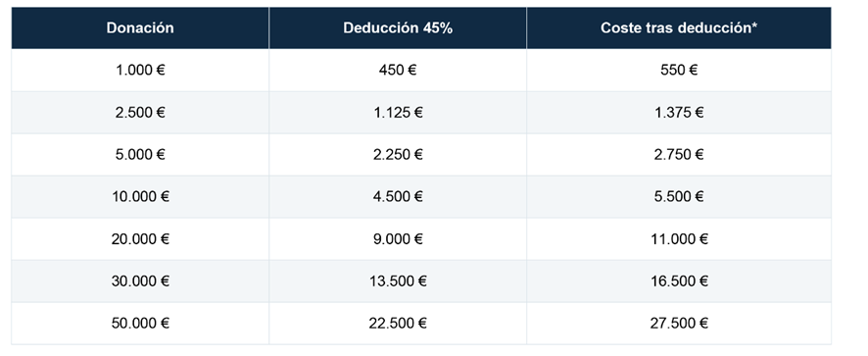
Task: Click the 27.500 € cost cell
Action: 679,324
